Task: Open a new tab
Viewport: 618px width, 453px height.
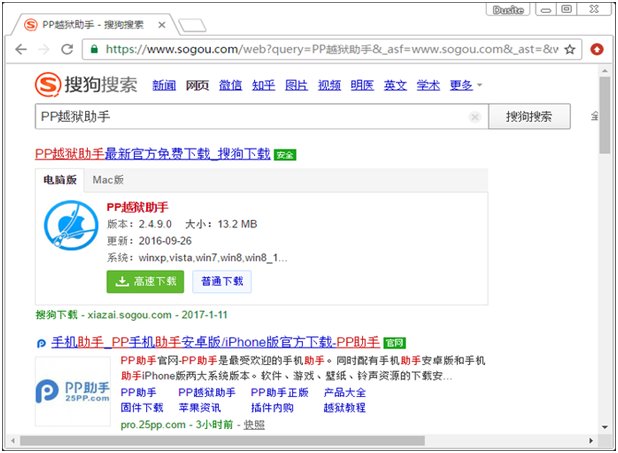Action: pos(192,25)
